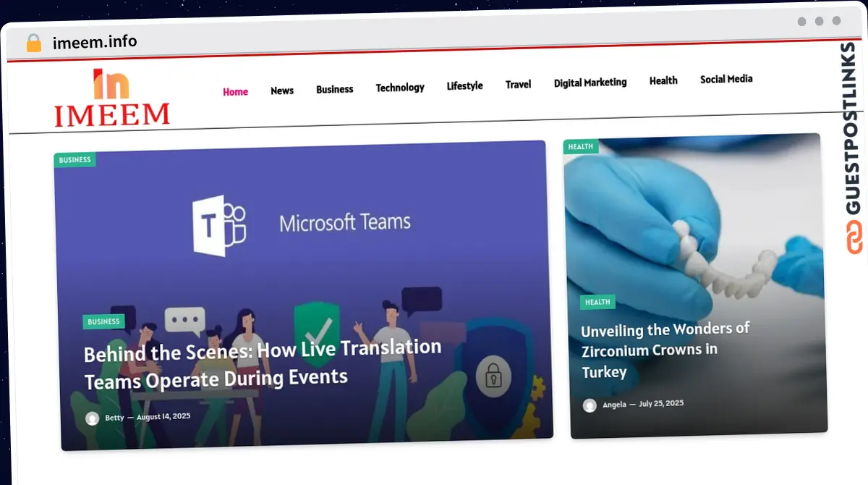Open the Travel menu item
The image size is (868, 485).
click(x=518, y=84)
